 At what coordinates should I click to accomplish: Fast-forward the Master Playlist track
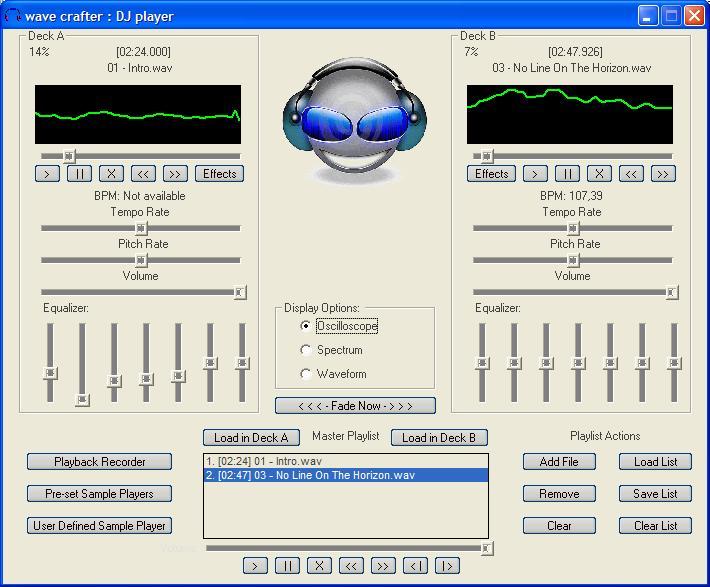(x=383, y=566)
